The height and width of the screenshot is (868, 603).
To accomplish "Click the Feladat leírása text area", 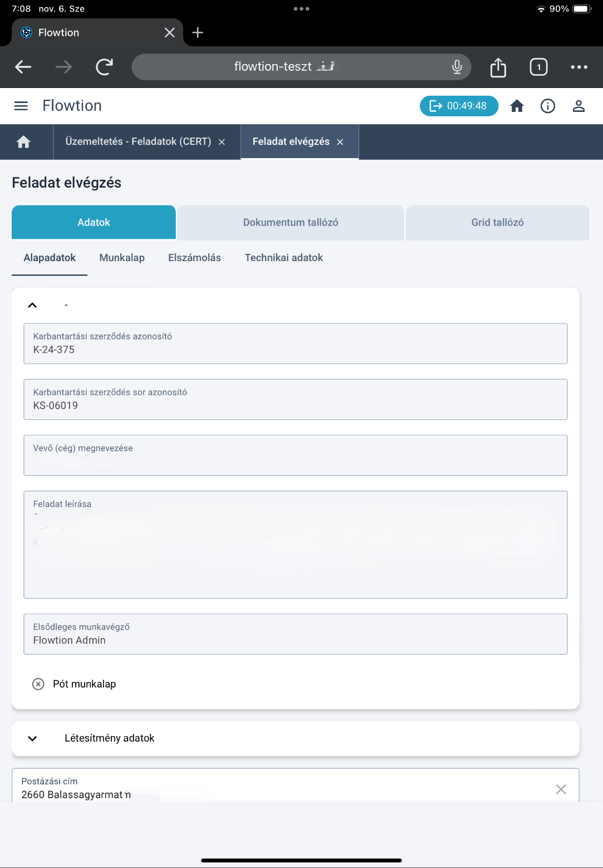I will coord(296,545).
